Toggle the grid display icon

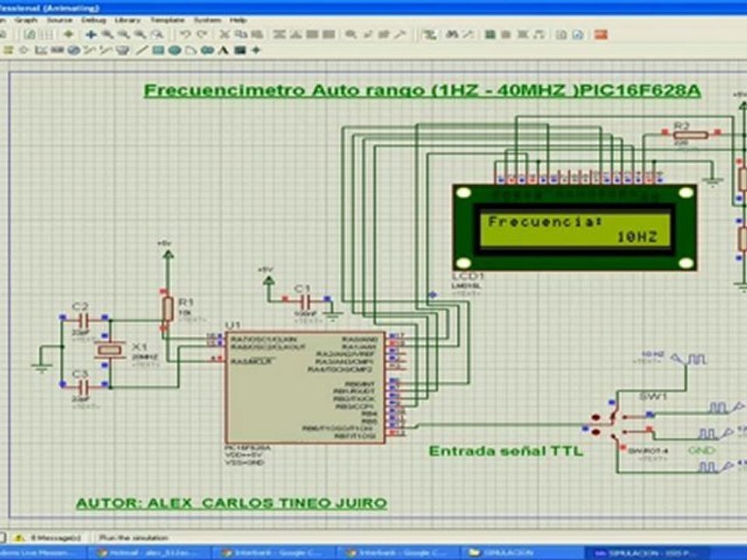[x=47, y=35]
